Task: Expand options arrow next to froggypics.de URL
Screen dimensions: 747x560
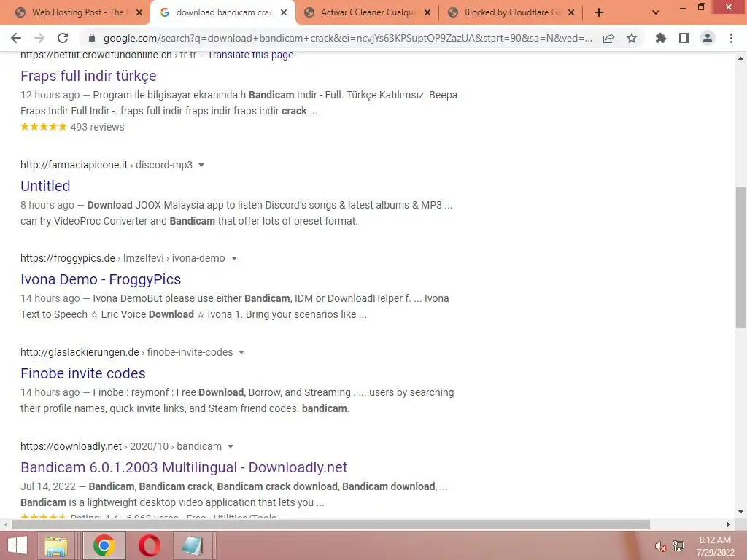Action: 234,258
